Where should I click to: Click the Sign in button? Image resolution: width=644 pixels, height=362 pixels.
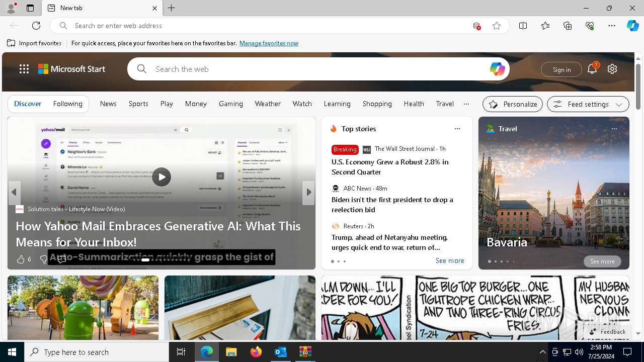pyautogui.click(x=561, y=69)
